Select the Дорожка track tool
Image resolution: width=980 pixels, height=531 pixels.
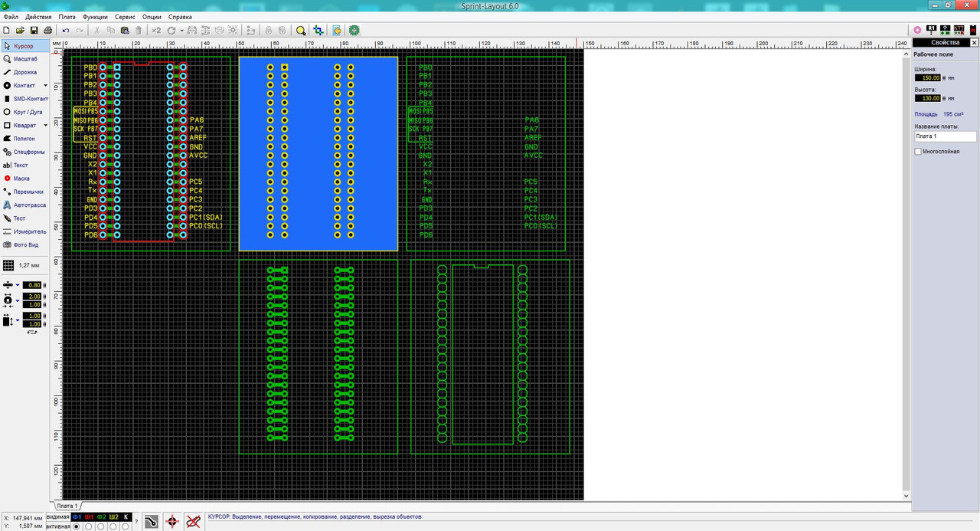point(25,72)
